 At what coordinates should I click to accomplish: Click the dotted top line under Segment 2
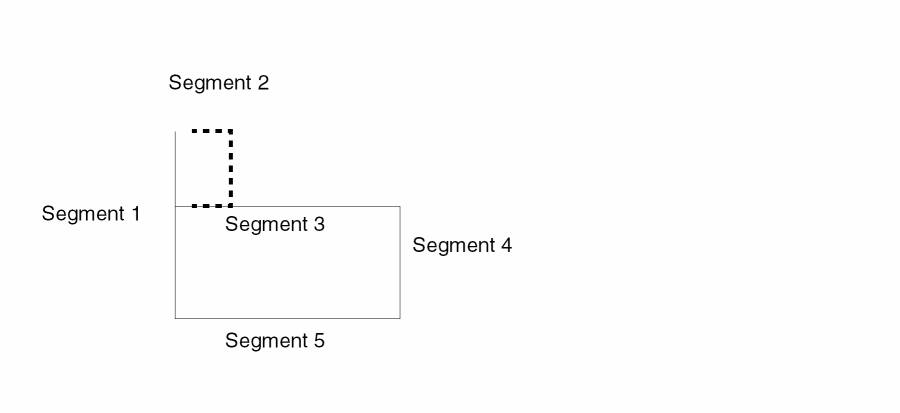211,131
